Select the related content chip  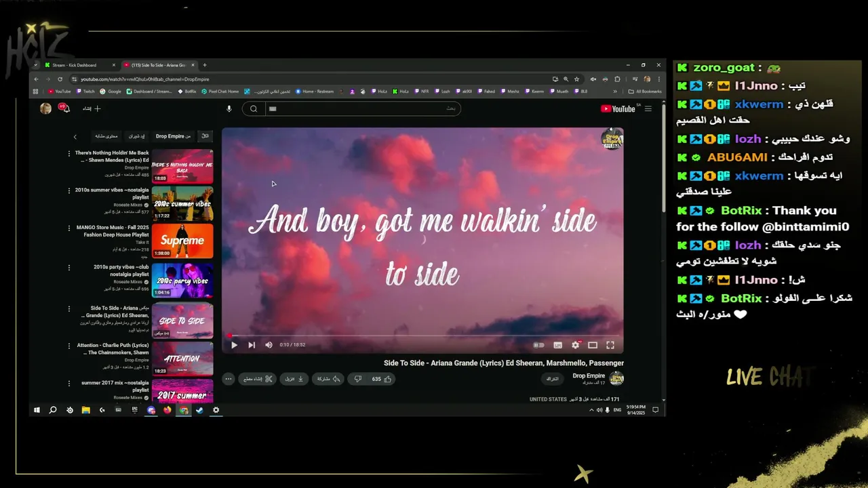(106, 136)
